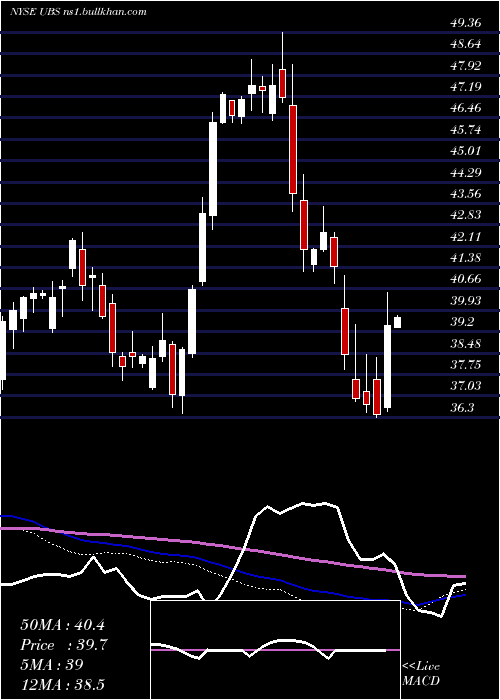Screen dimensions: 500x700
Task: Select the 39.93 price axis label
Action: (x=466, y=301)
